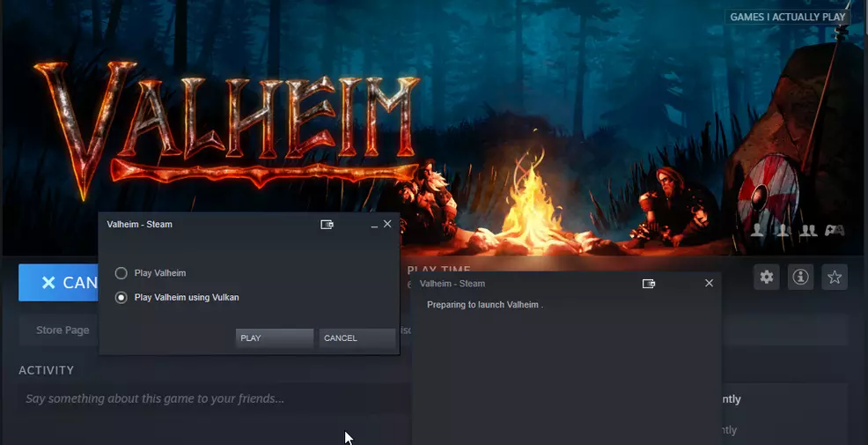Click the controller support icon

834,230
